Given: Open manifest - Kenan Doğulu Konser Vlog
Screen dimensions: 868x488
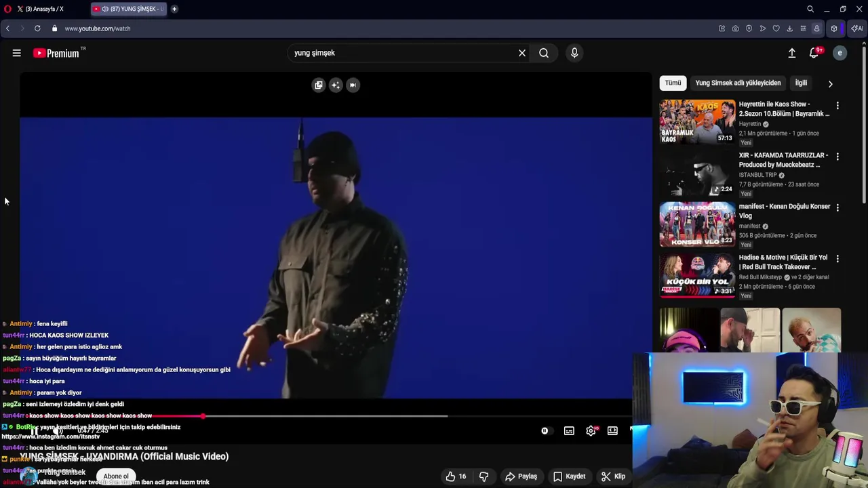Looking at the screenshot, I should tap(785, 211).
